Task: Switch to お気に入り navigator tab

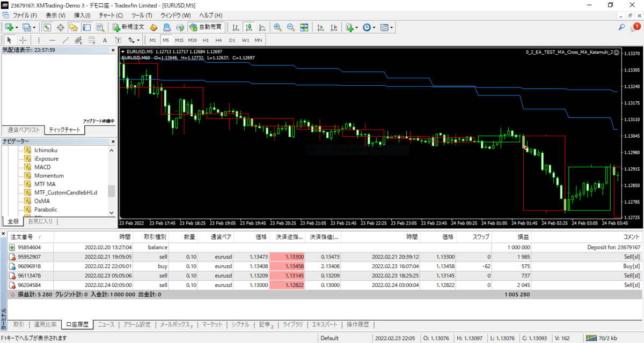Action: [40, 221]
